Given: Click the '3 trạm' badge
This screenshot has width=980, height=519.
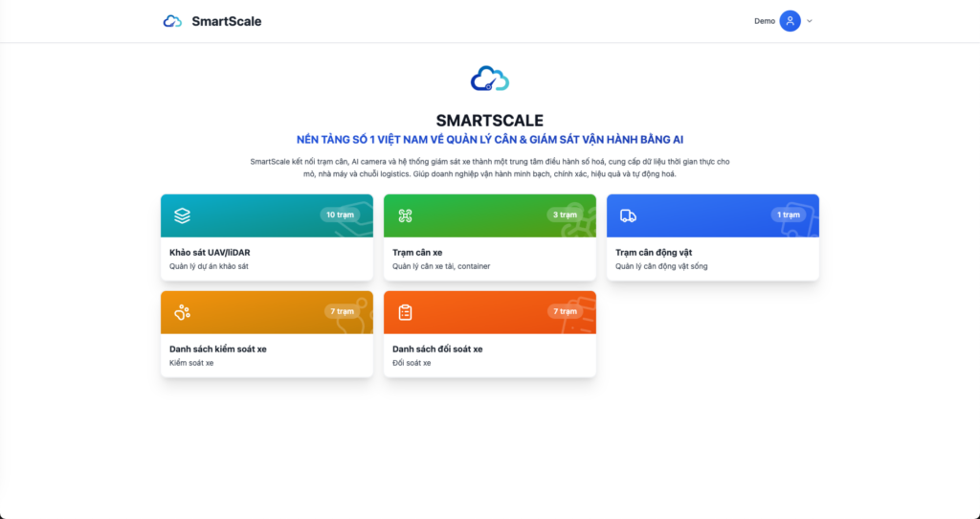Looking at the screenshot, I should 565,214.
